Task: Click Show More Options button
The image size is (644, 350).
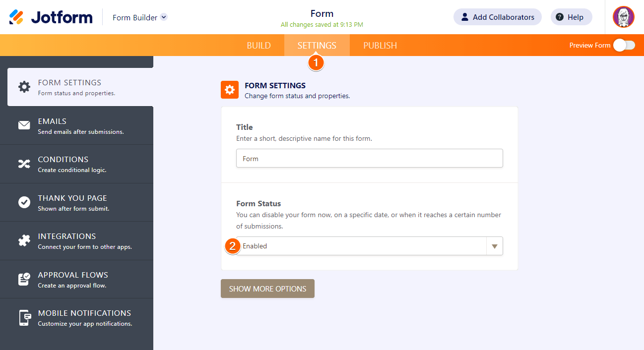Action: click(x=267, y=289)
